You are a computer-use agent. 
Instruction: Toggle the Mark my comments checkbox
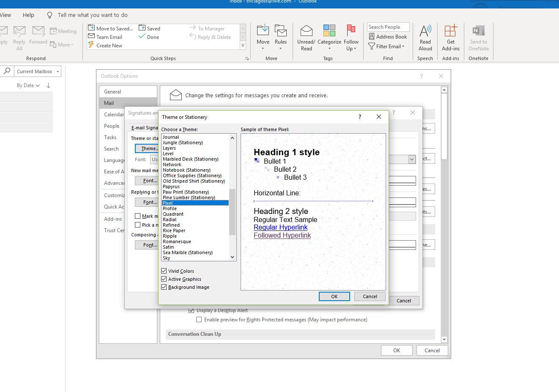tap(137, 216)
